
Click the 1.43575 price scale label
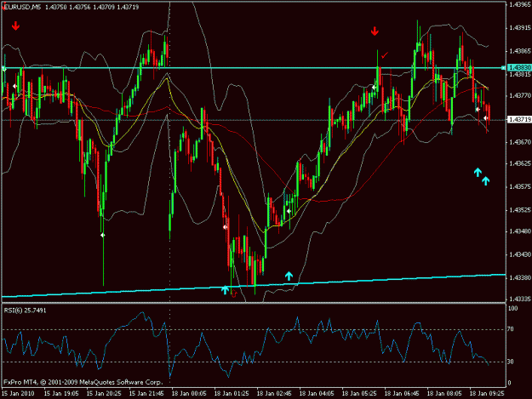[520, 187]
